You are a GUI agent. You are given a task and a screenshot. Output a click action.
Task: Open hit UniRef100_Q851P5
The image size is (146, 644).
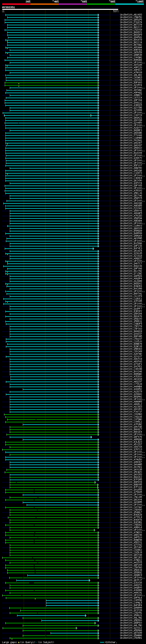[131, 20]
